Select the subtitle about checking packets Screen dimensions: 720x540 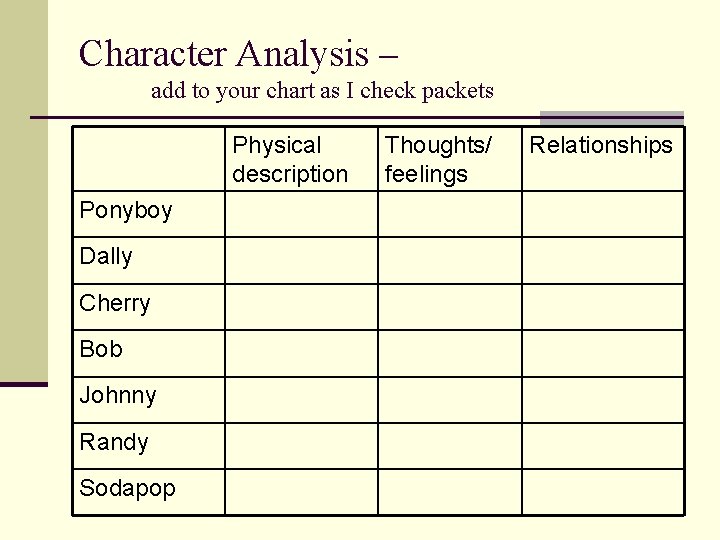click(x=322, y=91)
